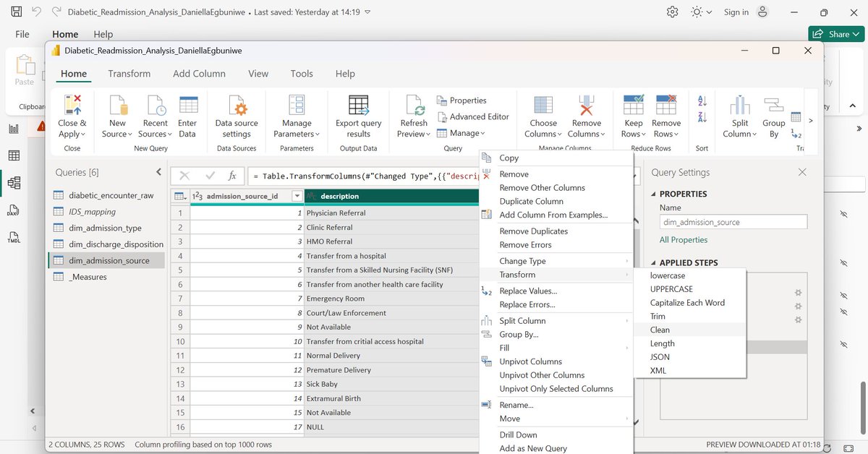
Task: Switch to Report view in sidebar
Action: (14, 129)
